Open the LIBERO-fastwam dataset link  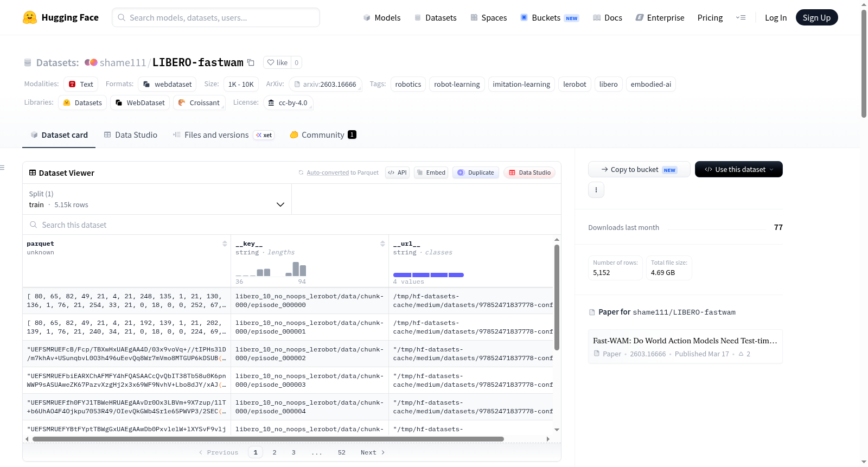(x=198, y=62)
